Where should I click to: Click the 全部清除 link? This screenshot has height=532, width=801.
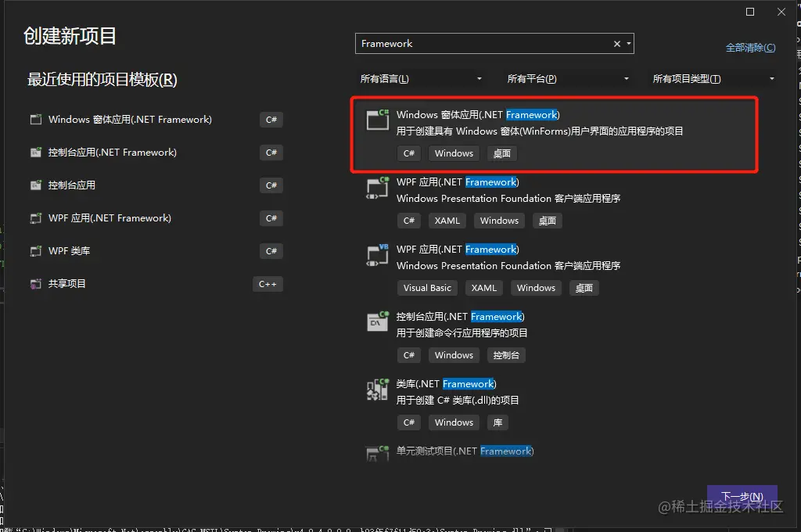click(x=750, y=48)
